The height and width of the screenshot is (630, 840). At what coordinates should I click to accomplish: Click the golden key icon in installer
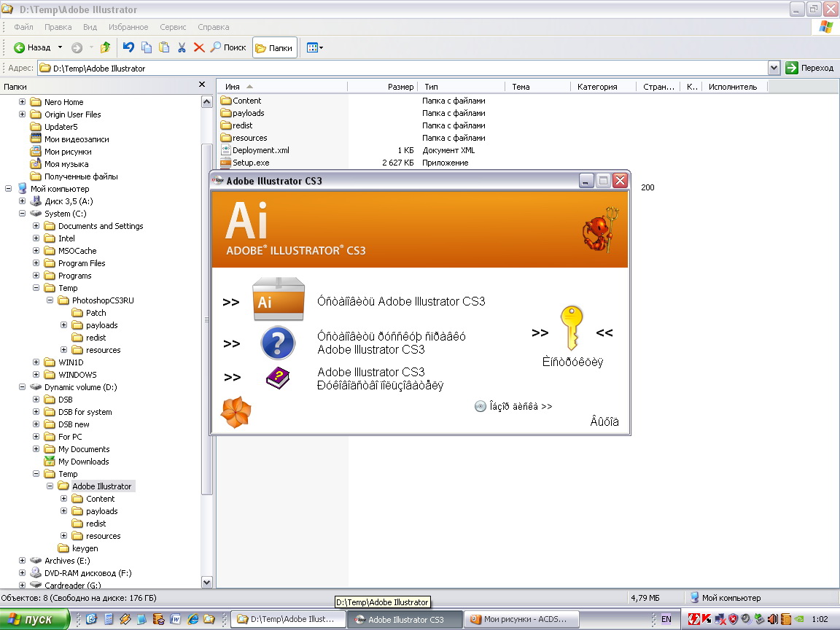(x=572, y=330)
